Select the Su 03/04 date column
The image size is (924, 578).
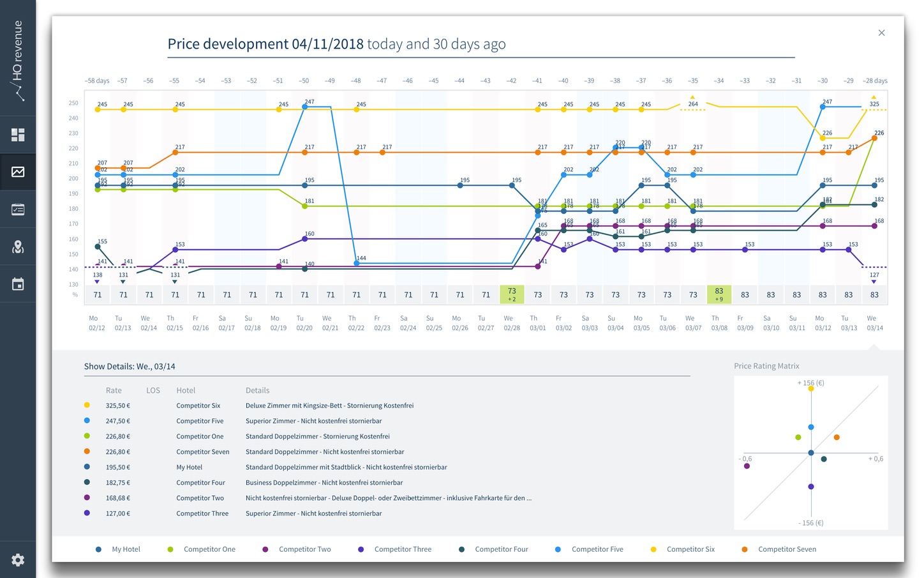point(615,323)
